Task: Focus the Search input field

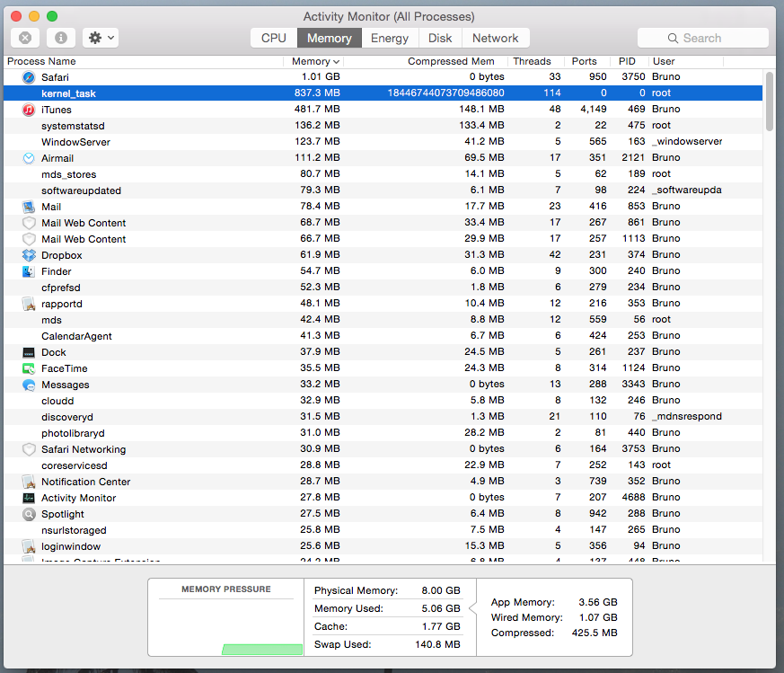Action: coord(703,38)
